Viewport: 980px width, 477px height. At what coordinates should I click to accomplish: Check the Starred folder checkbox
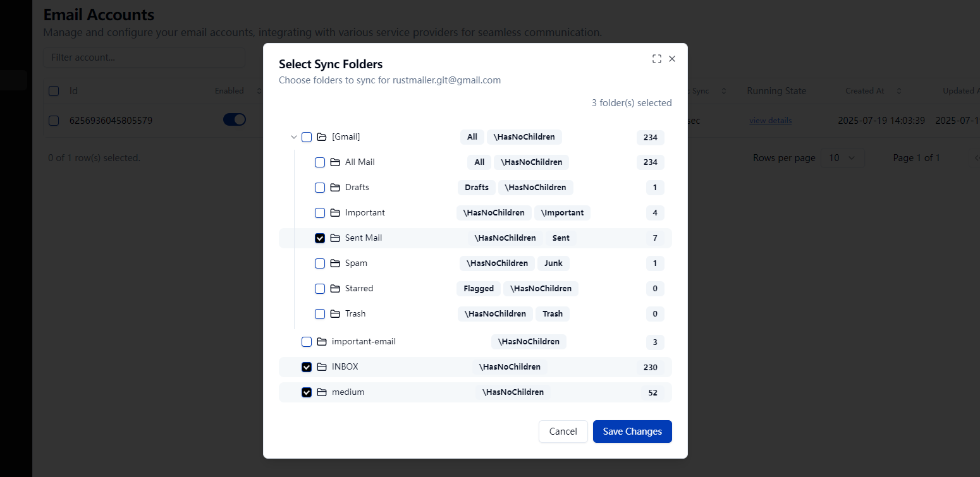320,289
